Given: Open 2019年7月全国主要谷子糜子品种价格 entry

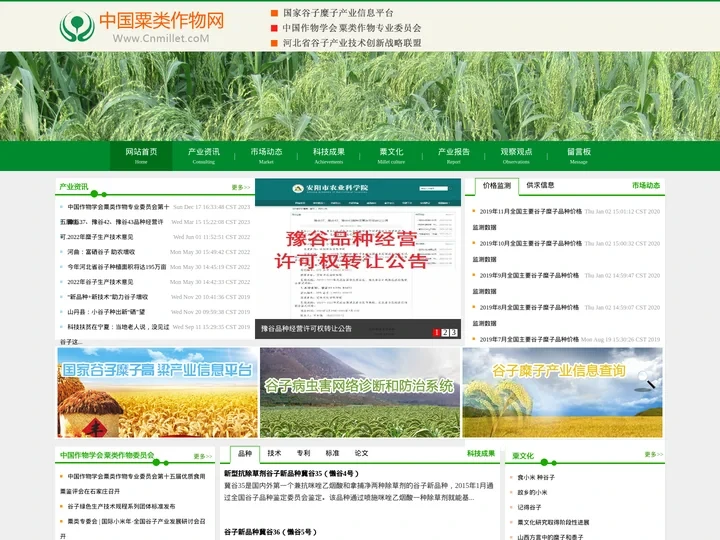Looking at the screenshot, I should 529,339.
